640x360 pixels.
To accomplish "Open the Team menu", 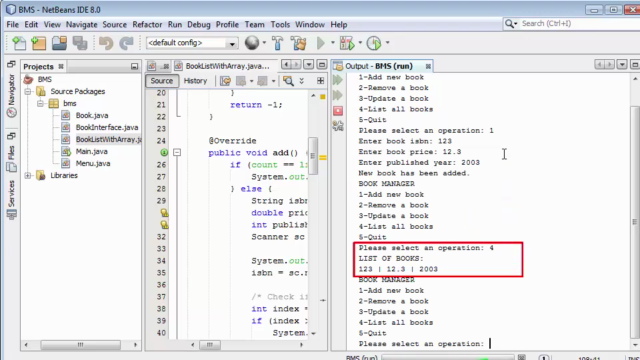I will pos(254,24).
